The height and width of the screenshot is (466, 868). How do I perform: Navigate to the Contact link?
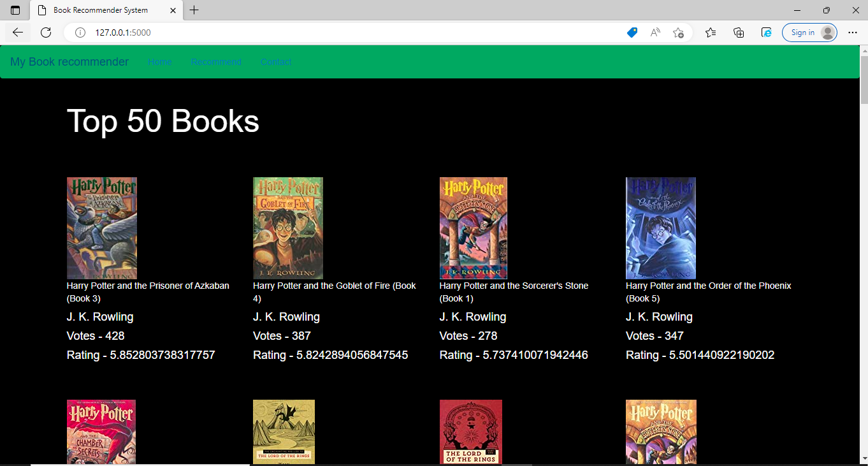click(x=276, y=61)
